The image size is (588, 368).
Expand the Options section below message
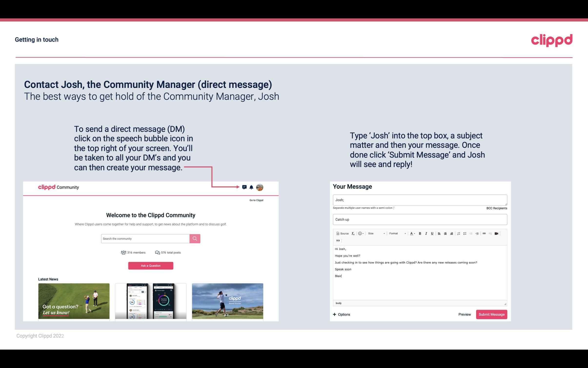(342, 314)
